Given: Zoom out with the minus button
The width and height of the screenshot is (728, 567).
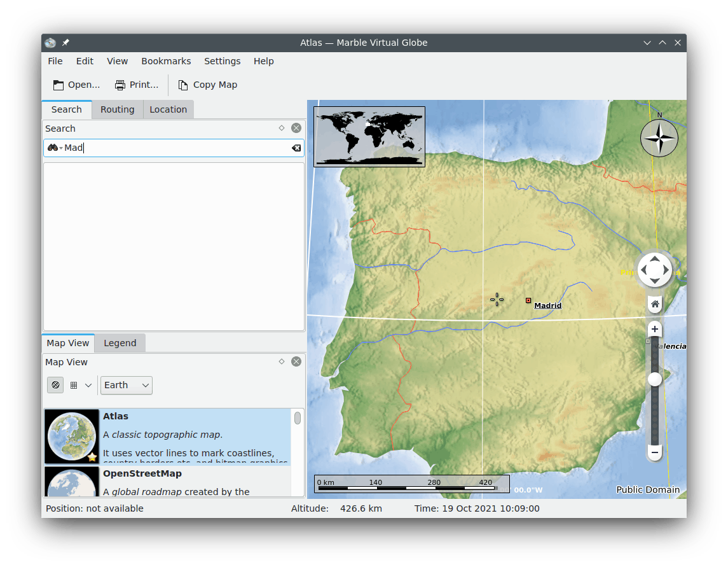Looking at the screenshot, I should tap(655, 452).
